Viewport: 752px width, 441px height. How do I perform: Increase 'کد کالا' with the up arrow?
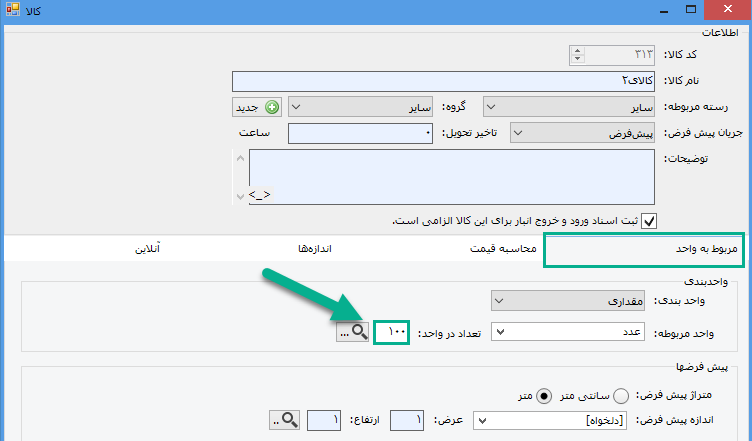577,50
